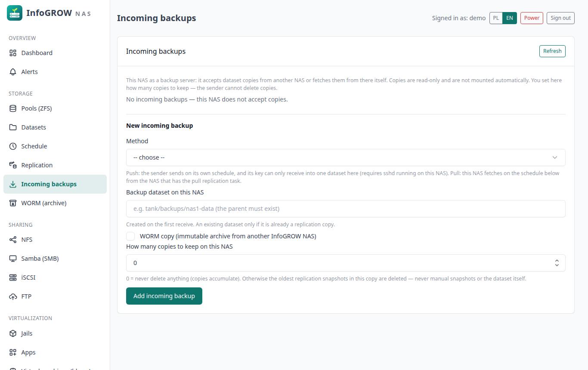Click the Replication icon in sidebar
The image size is (588, 370).
(x=13, y=165)
